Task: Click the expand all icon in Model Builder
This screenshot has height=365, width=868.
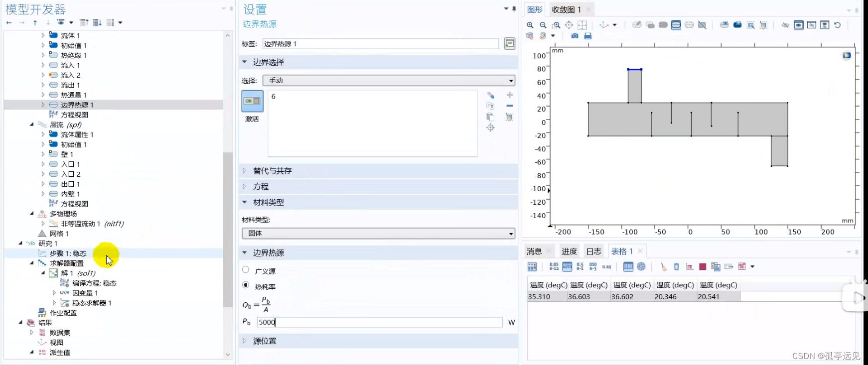Action: tap(97, 22)
